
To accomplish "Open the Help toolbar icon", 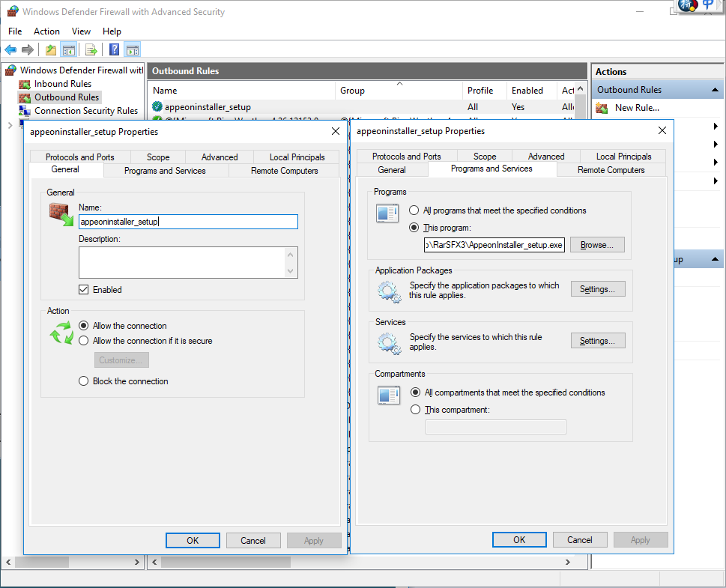I will [114, 49].
